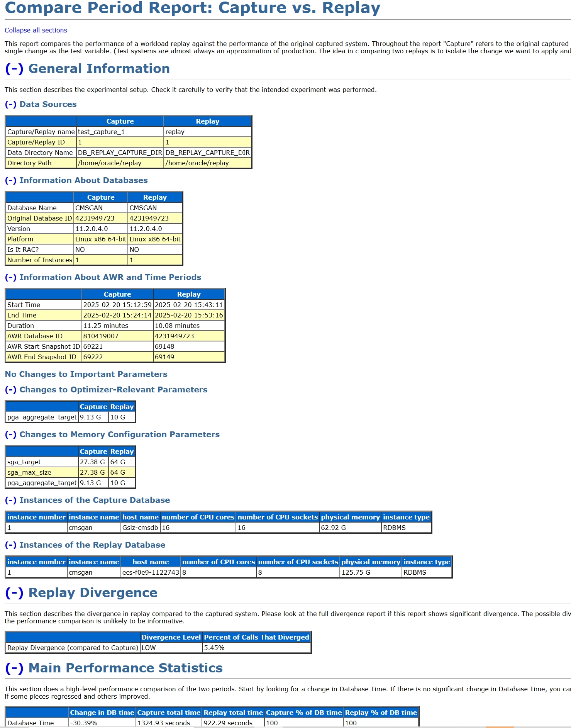Image resolution: width=571 pixels, height=728 pixels.
Task: Click the 'Divergence Level' column header
Action: pos(171,637)
